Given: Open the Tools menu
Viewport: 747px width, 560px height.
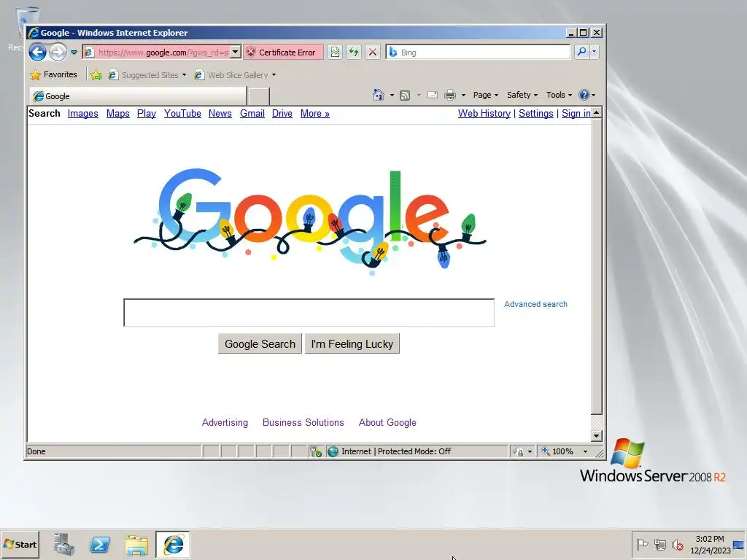Looking at the screenshot, I should [559, 95].
